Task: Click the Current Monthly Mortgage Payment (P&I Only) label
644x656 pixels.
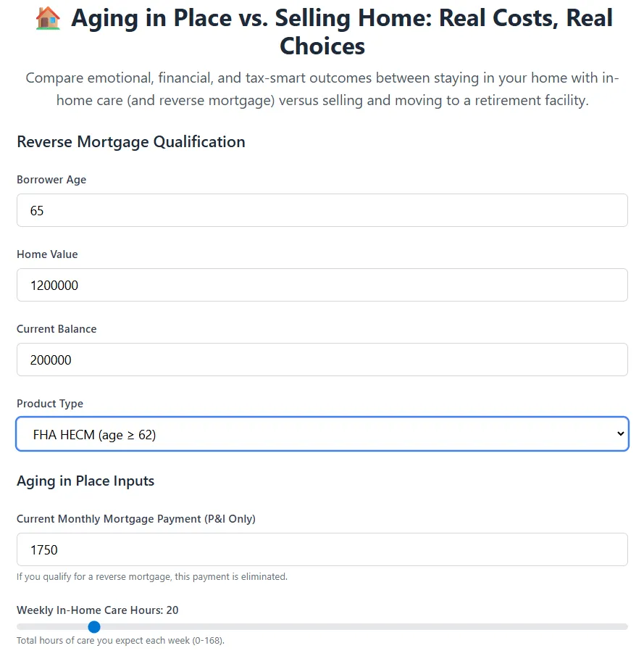Action: click(x=136, y=519)
